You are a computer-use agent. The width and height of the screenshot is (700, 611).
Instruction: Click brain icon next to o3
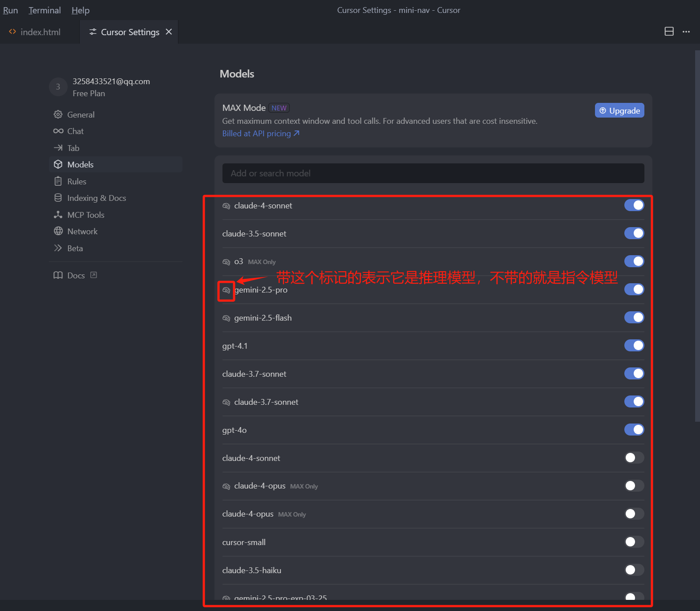[x=226, y=262]
